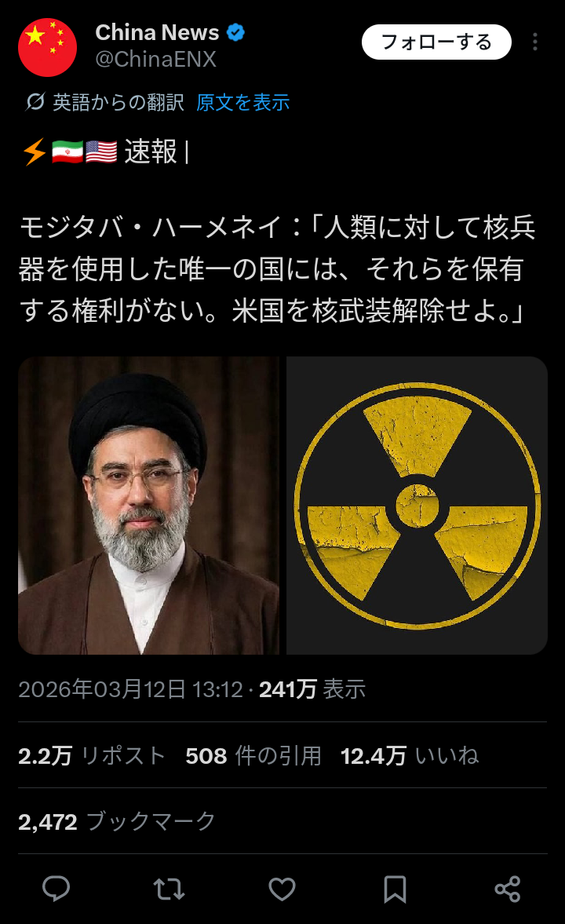Open the radiation symbol image
Viewport: 565px width, 924px height.
pos(417,505)
